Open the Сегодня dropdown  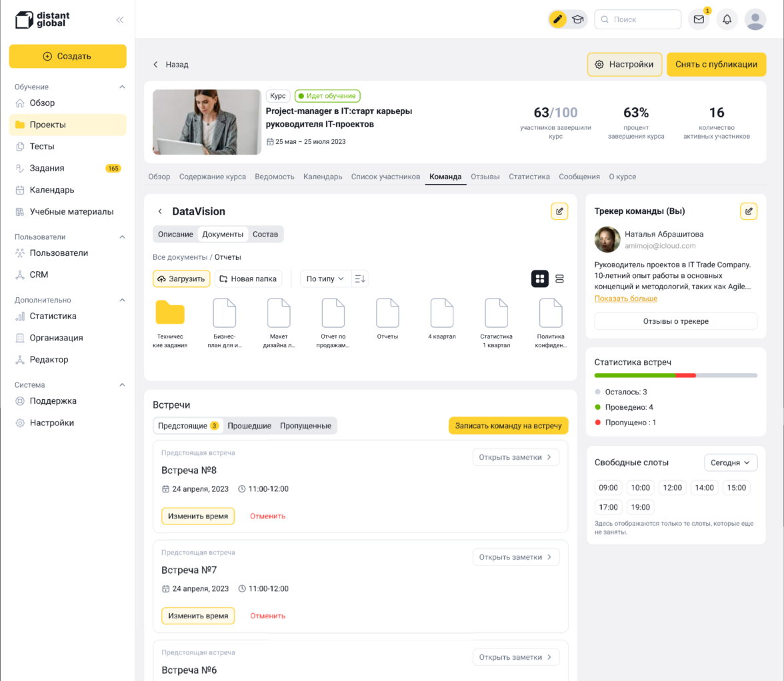(731, 462)
